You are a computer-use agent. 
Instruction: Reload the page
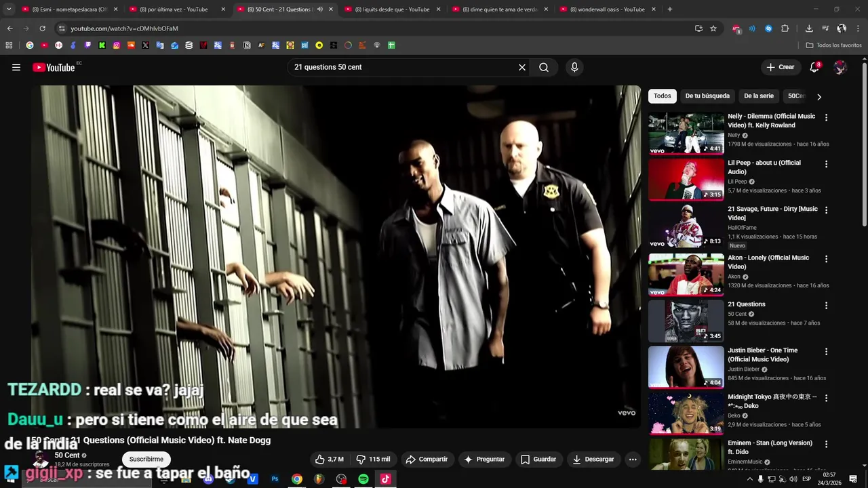pos(42,28)
